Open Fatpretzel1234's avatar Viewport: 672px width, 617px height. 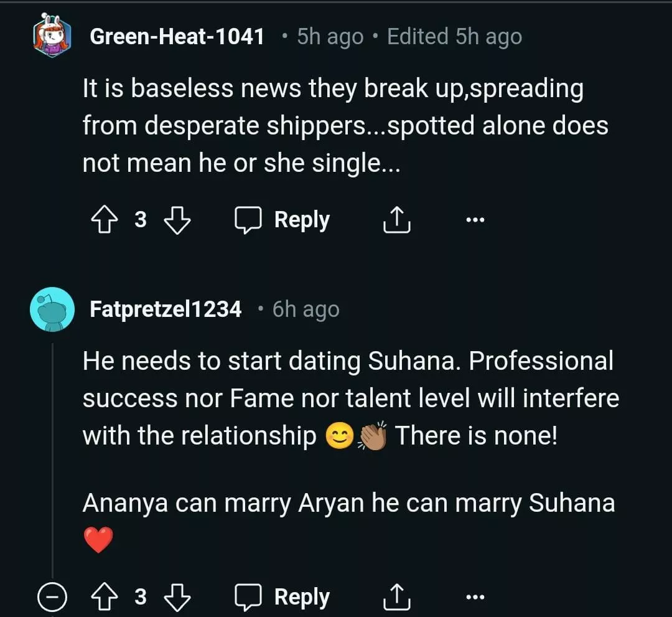point(52,309)
